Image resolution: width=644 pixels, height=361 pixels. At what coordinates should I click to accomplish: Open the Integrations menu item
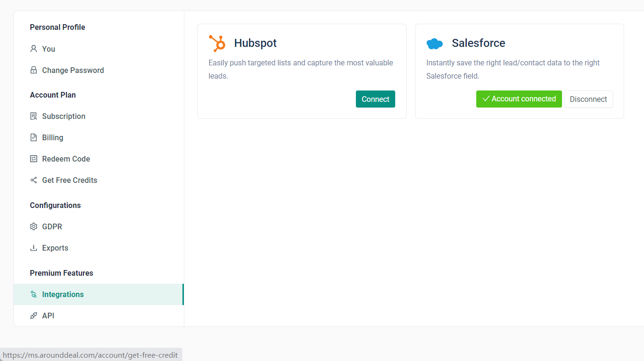tap(63, 294)
